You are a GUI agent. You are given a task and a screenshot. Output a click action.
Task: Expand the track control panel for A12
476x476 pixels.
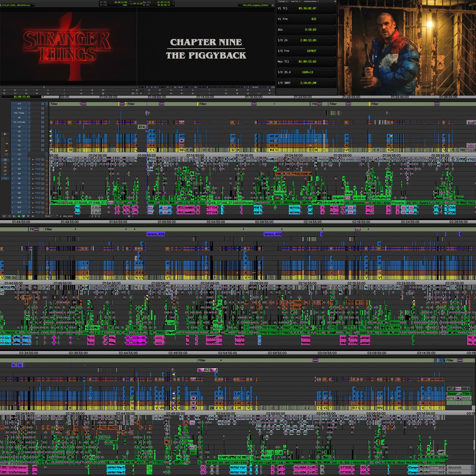click(13, 212)
